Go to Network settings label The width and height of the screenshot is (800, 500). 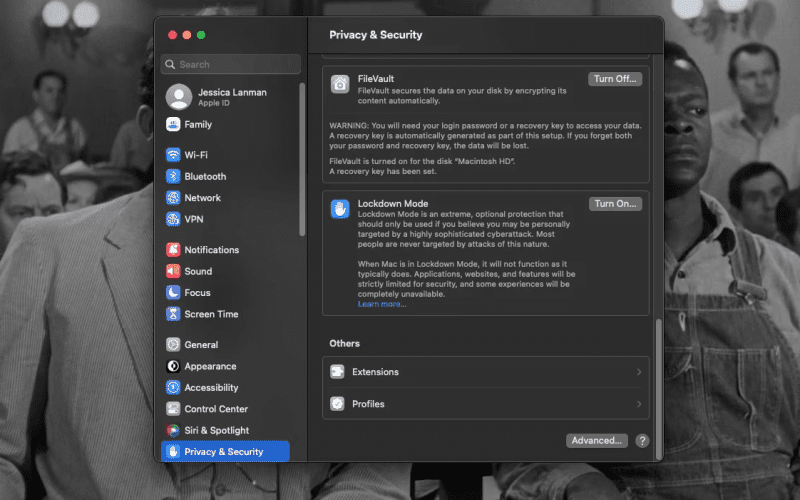pyautogui.click(x=203, y=198)
